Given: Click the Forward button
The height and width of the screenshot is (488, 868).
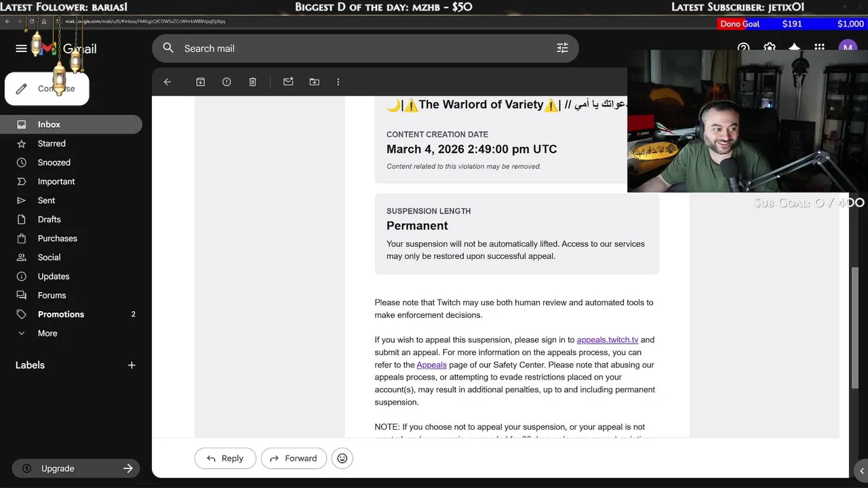Looking at the screenshot, I should tap(294, 459).
